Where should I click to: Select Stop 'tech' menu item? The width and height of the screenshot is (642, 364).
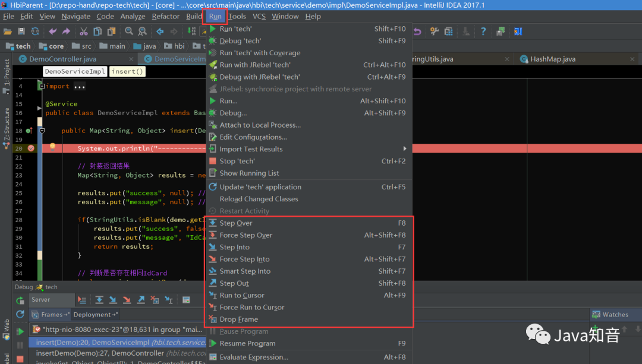coord(309,161)
